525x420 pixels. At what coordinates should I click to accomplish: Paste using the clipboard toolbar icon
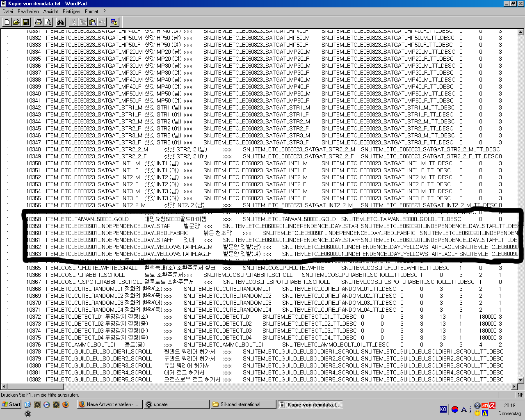pos(92,22)
